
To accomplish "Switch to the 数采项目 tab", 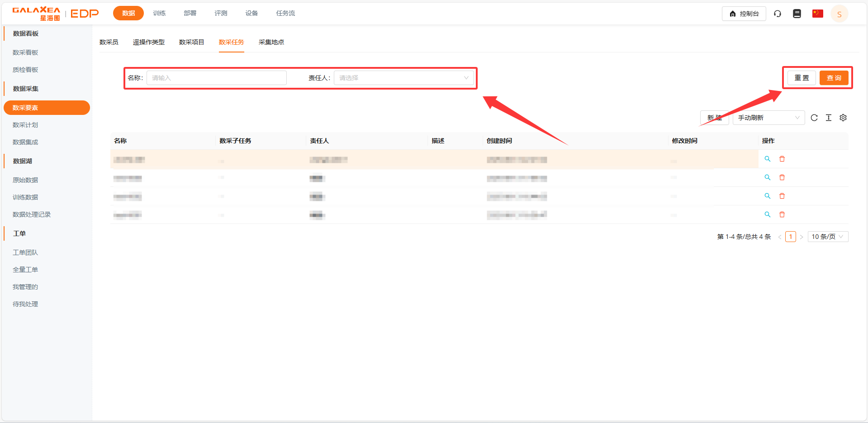I will tap(191, 42).
